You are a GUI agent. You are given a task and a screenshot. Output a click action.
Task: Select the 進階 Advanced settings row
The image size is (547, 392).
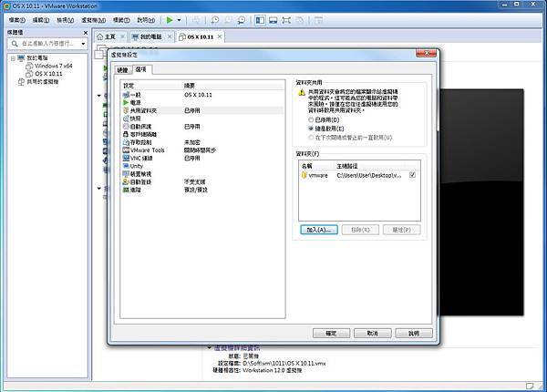(x=202, y=190)
